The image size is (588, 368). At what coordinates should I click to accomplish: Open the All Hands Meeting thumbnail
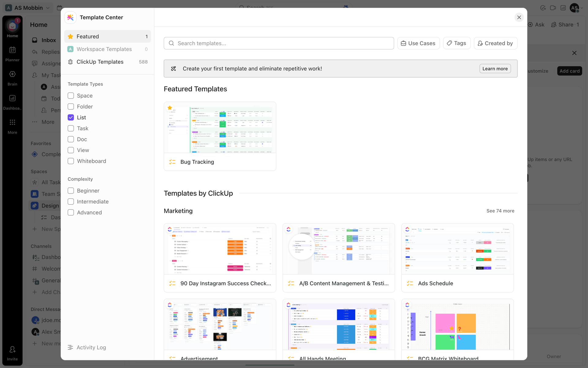pyautogui.click(x=339, y=324)
